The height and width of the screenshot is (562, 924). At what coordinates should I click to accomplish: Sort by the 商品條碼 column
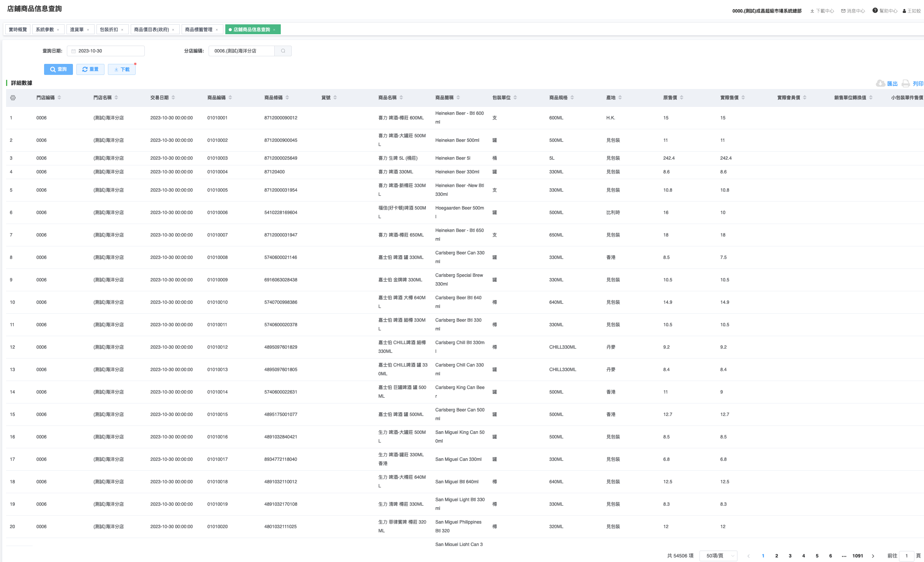point(287,98)
